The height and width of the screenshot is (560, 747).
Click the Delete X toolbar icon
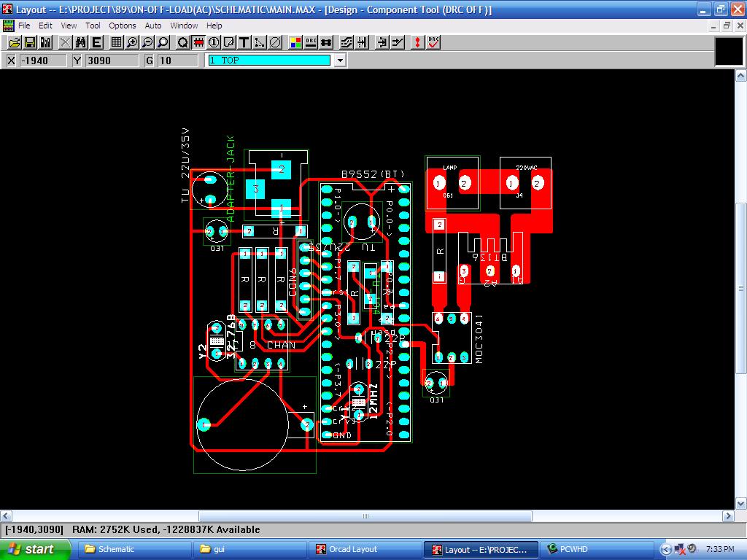pos(65,43)
